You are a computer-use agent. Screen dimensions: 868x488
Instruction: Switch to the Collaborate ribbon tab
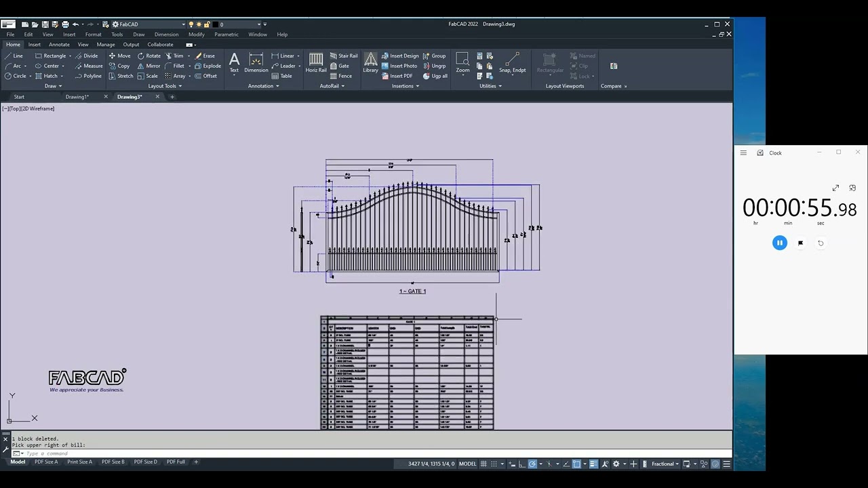click(x=160, y=45)
